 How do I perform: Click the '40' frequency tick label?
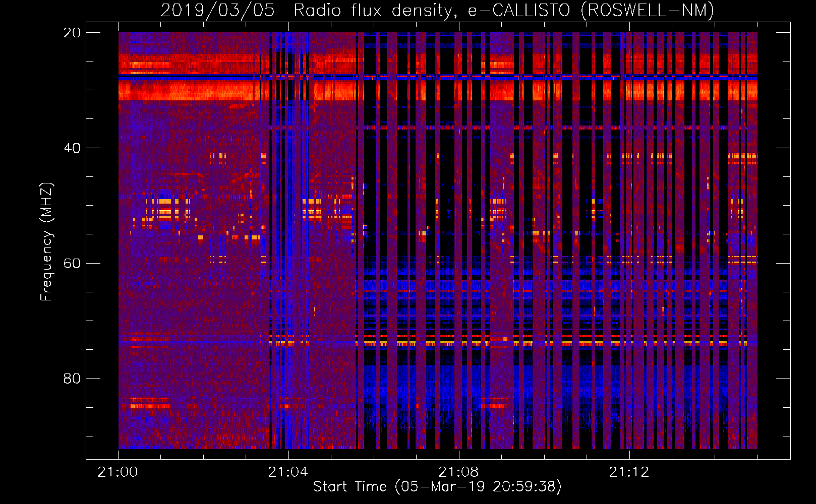pos(72,148)
